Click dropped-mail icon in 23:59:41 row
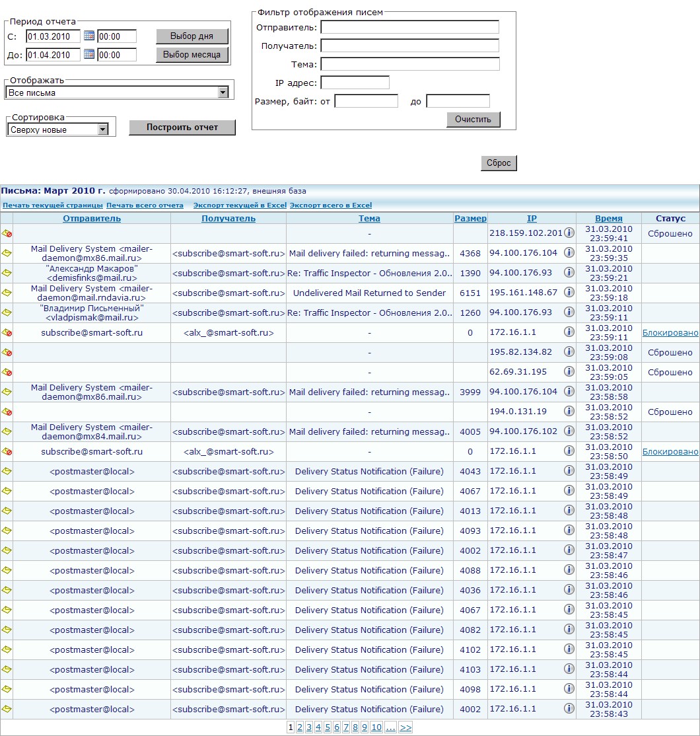700x736 pixels. pos(7,233)
